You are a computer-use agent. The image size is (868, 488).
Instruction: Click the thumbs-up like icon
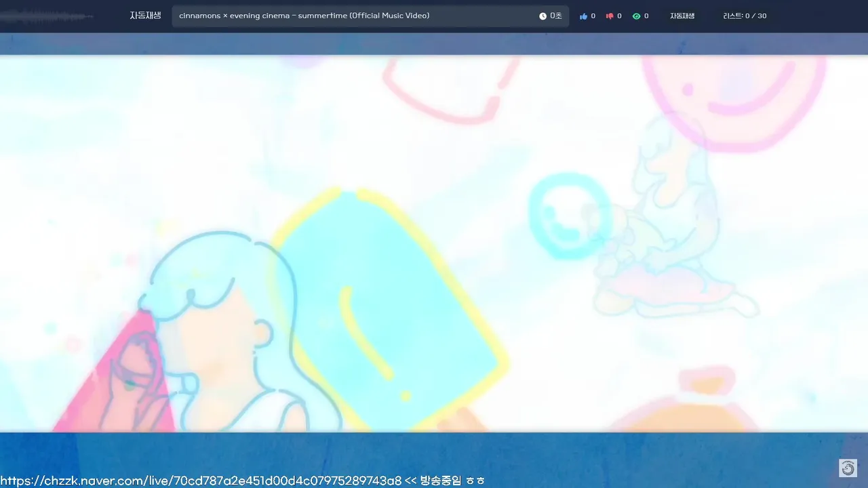(583, 16)
